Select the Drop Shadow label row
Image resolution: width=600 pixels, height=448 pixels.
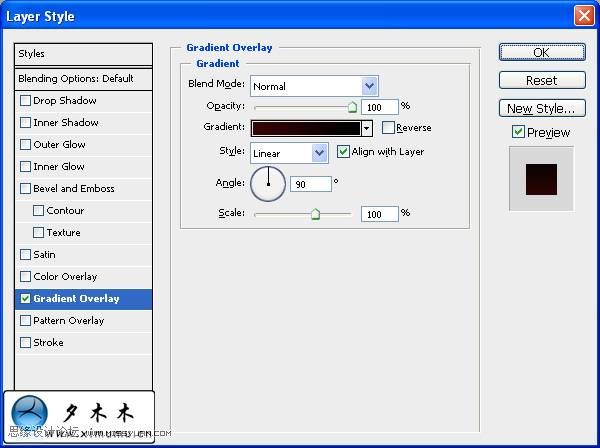coord(83,101)
